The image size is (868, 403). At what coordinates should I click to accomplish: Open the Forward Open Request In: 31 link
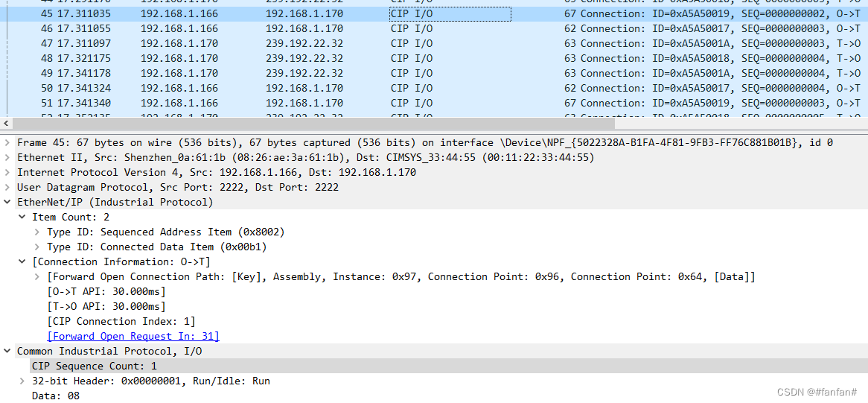pos(133,336)
